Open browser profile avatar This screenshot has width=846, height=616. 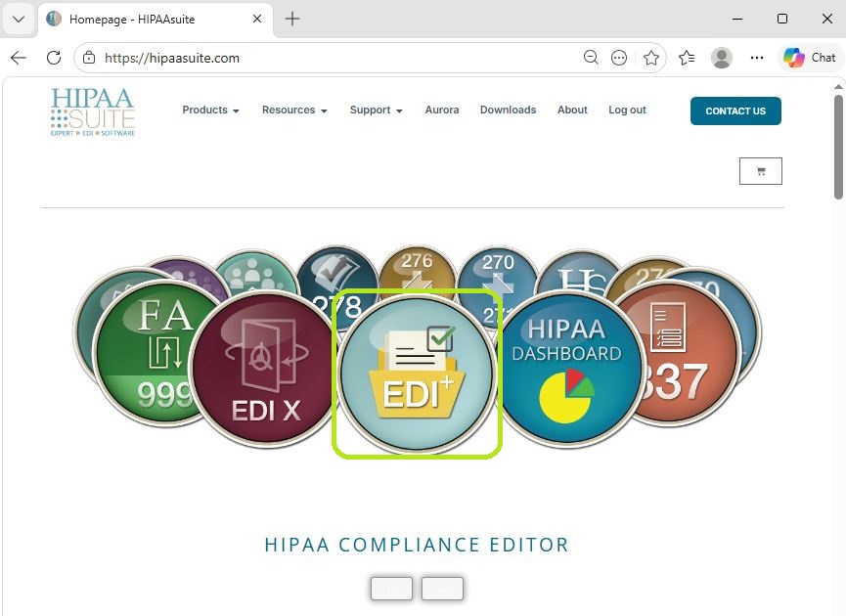coord(722,58)
